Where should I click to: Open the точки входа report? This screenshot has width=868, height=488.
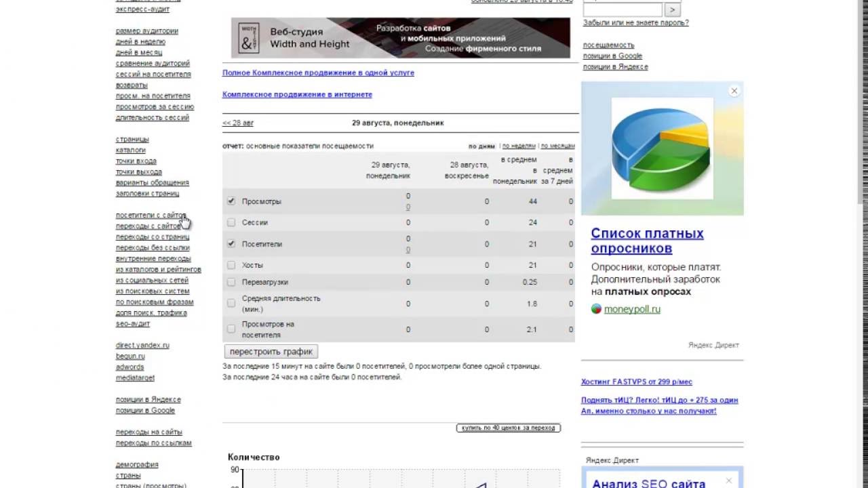136,161
